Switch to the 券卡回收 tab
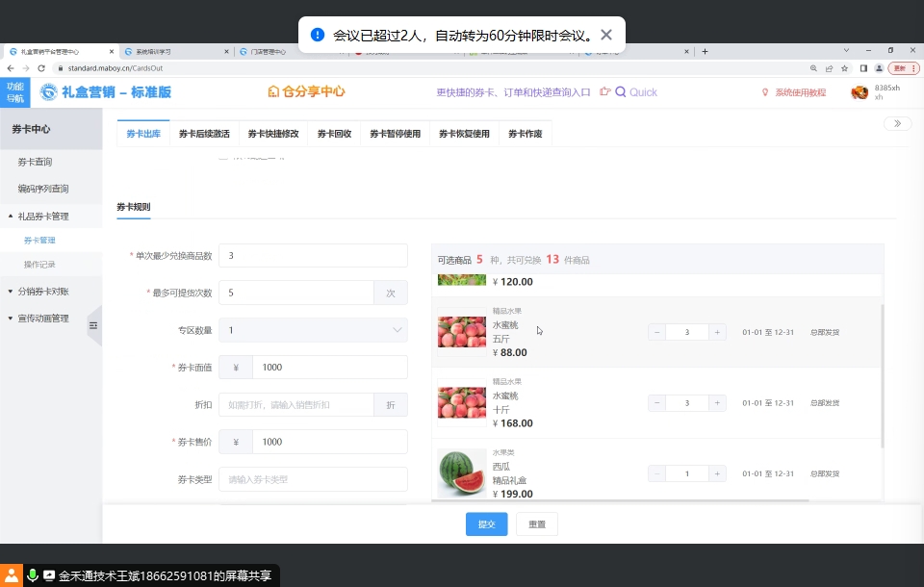 (334, 134)
